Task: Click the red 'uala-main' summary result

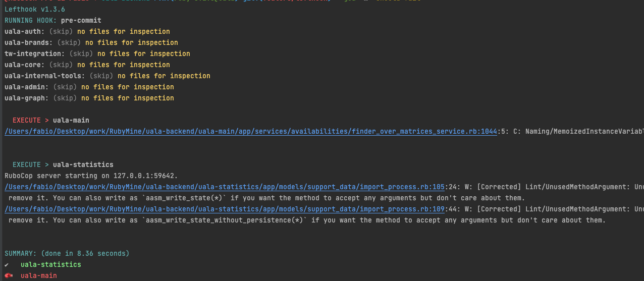Action: pyautogui.click(x=39, y=275)
